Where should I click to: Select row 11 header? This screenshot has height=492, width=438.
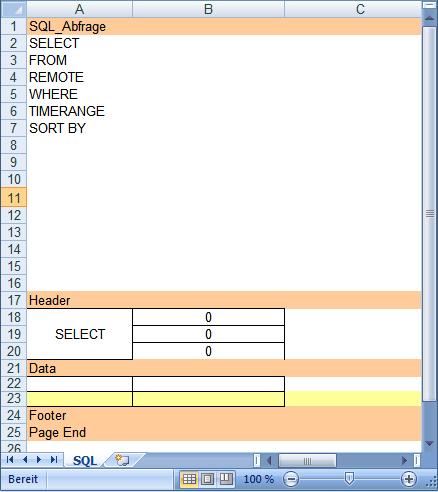tap(14, 198)
